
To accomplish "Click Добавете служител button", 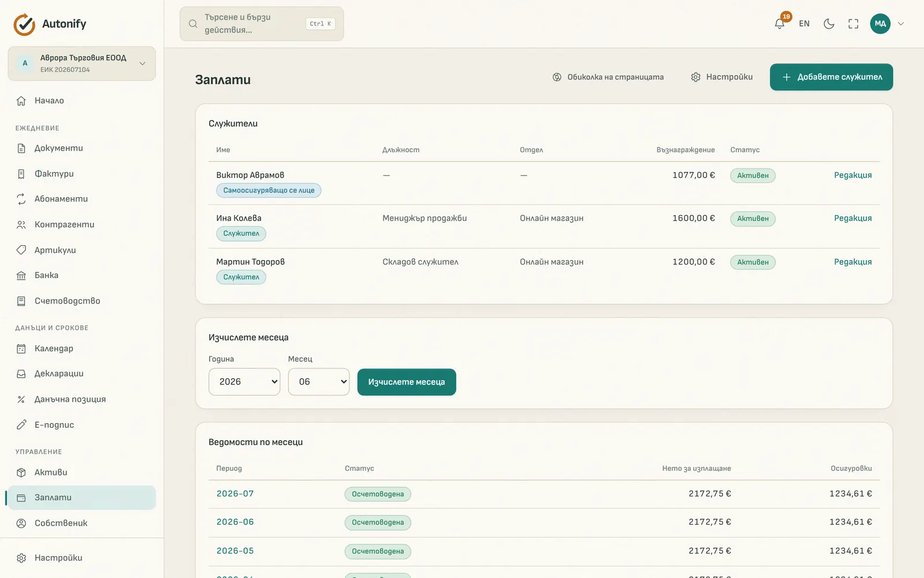I will pos(831,77).
